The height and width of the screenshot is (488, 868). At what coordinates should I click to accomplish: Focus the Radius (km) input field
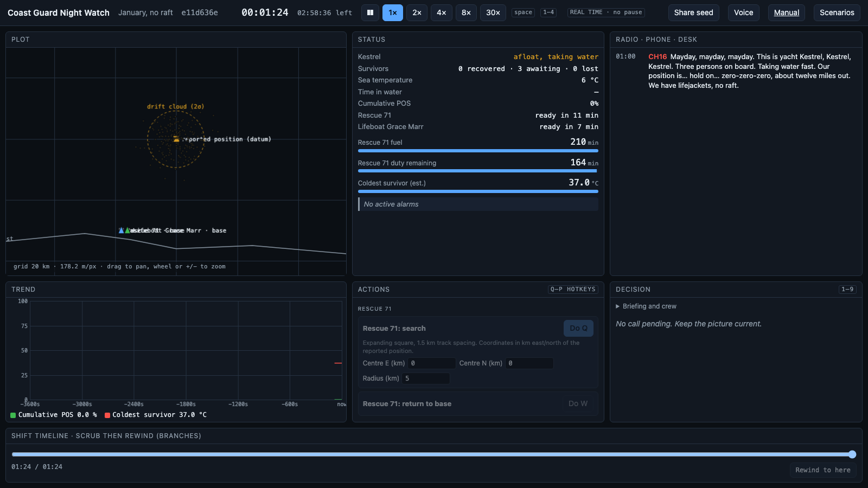pos(426,378)
